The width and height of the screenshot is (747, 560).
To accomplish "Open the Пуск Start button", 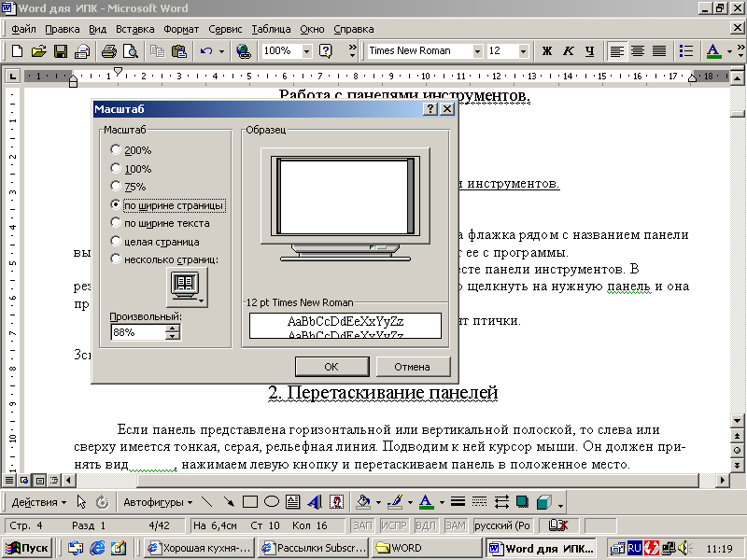I will coord(27,548).
